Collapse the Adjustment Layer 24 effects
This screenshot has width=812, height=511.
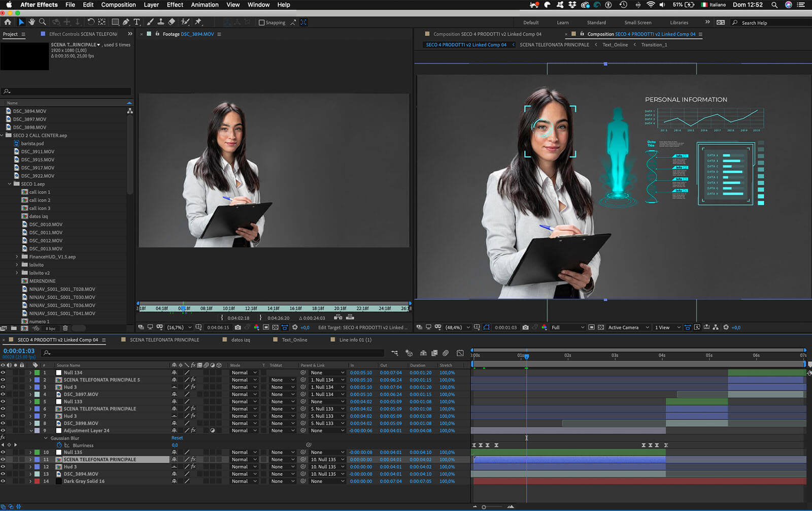[31, 430]
